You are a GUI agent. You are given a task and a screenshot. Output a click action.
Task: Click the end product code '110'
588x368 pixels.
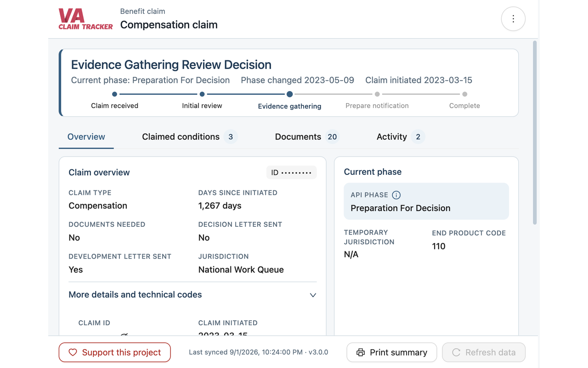(439, 246)
